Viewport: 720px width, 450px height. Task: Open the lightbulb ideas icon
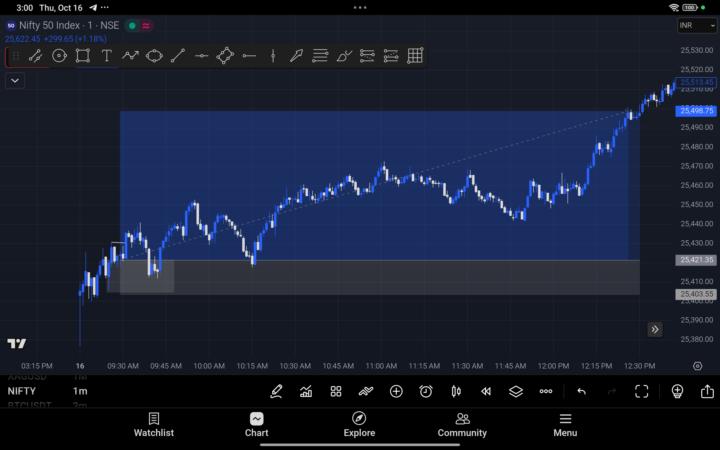pyautogui.click(x=677, y=391)
